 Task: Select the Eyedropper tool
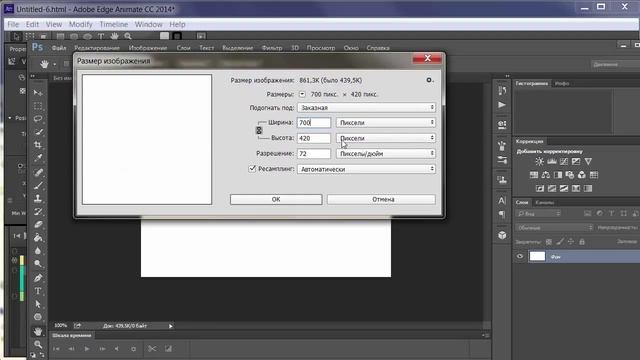pos(38,158)
